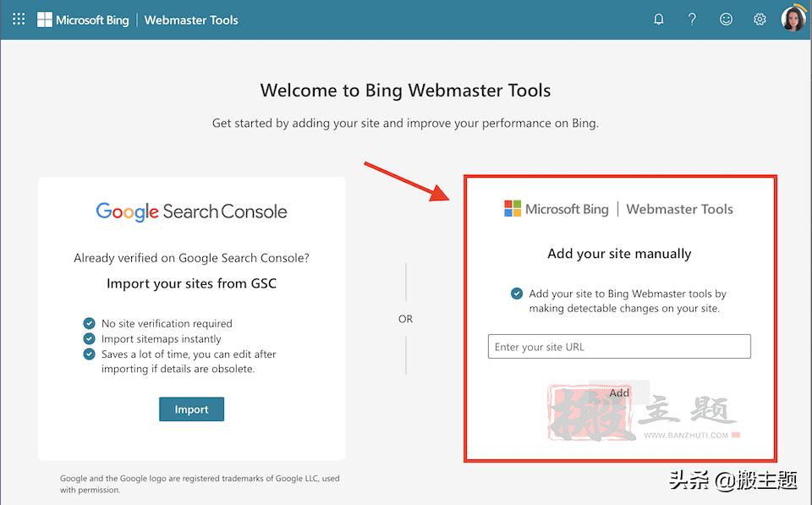Click checkmark beside Import sitemaps instantly
Viewport: 812px width, 505px height.
point(89,338)
